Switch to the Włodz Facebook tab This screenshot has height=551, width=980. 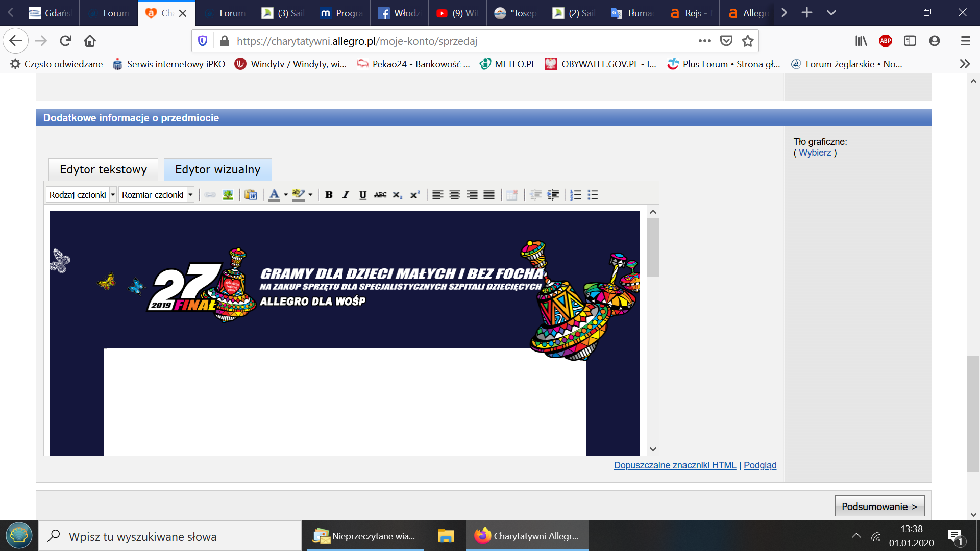[399, 13]
